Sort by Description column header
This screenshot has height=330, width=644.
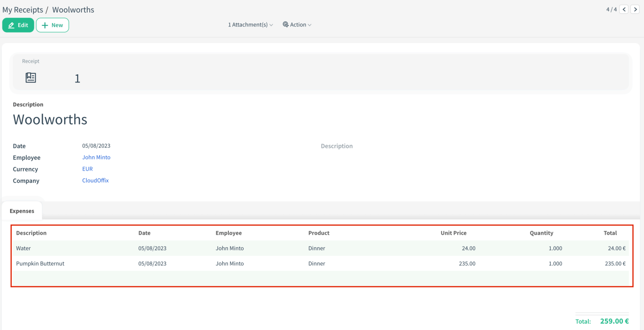click(31, 233)
